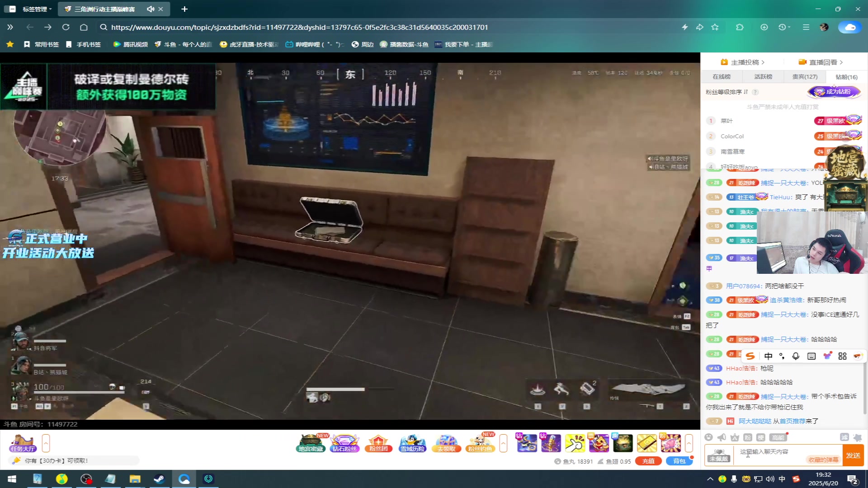Image resolution: width=868 pixels, height=488 pixels.
Task: Click the browser address bar URL
Action: (299, 27)
